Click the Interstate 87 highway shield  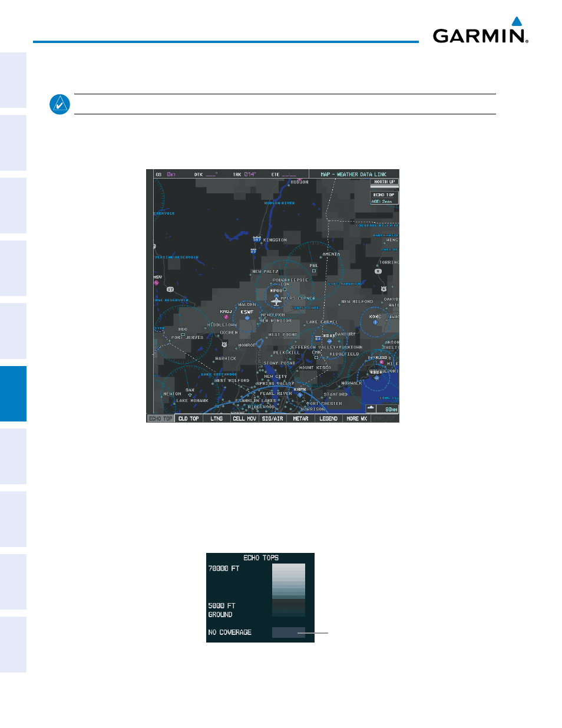pos(254,251)
